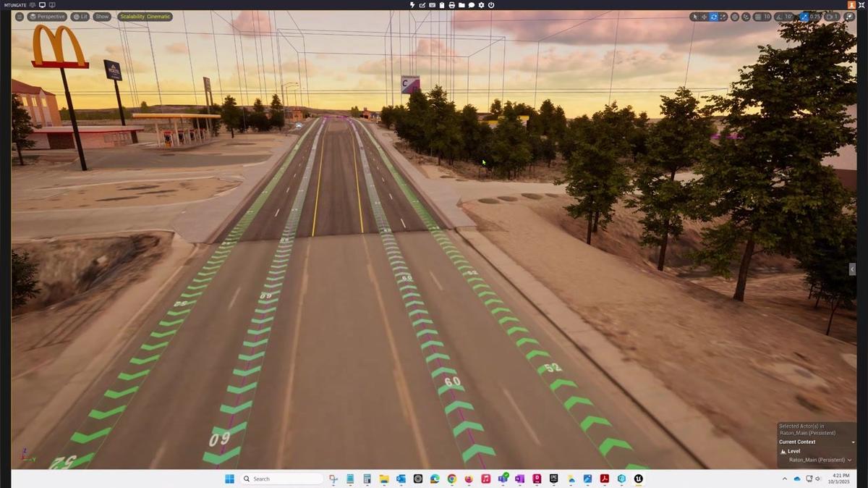Toggle rotation angle snapping

(784, 17)
